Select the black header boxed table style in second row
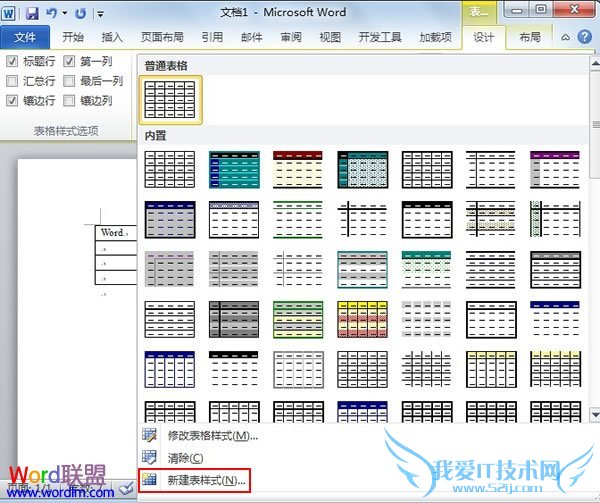The width and height of the screenshot is (600, 503). pyautogui.click(x=427, y=220)
